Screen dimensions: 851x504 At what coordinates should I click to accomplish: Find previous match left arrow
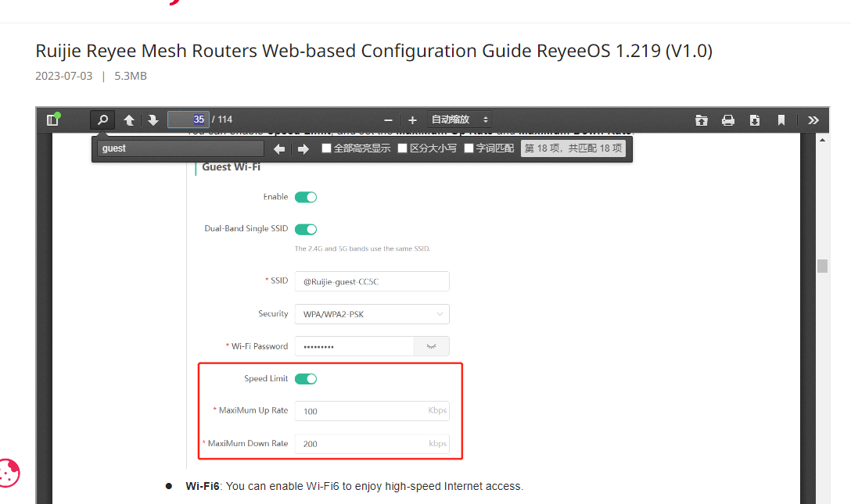click(x=279, y=148)
